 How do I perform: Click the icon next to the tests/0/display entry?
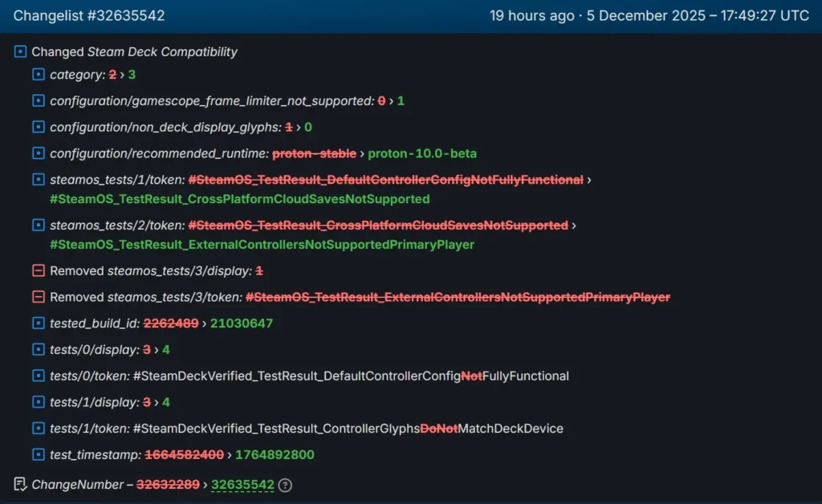click(38, 349)
